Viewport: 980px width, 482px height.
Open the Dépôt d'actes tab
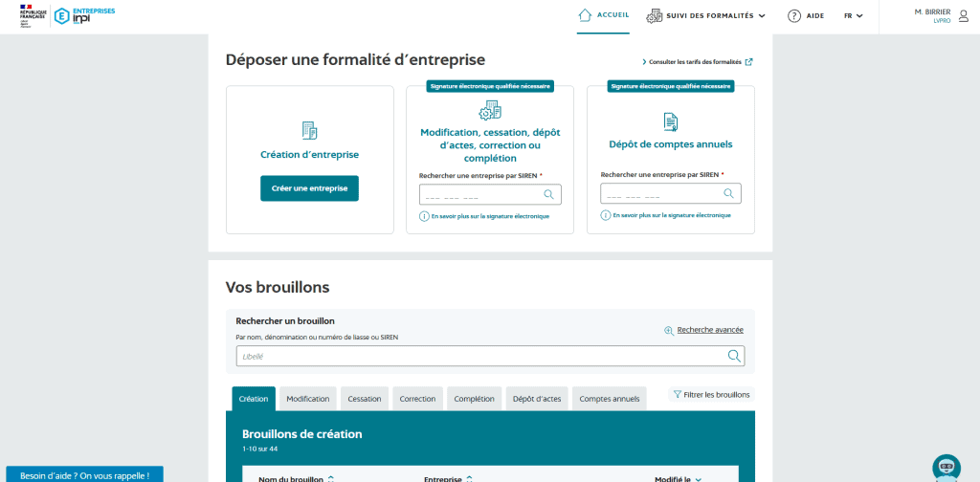coord(537,399)
